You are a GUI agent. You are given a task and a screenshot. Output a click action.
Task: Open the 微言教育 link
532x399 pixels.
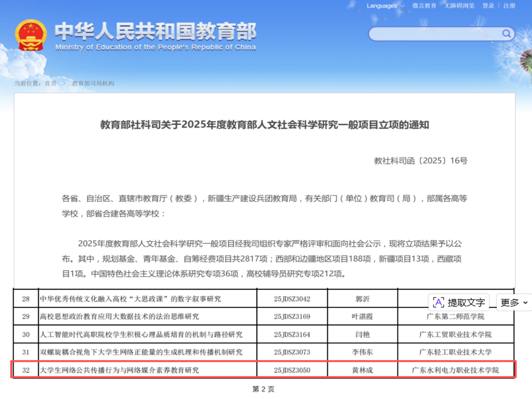(424, 6)
